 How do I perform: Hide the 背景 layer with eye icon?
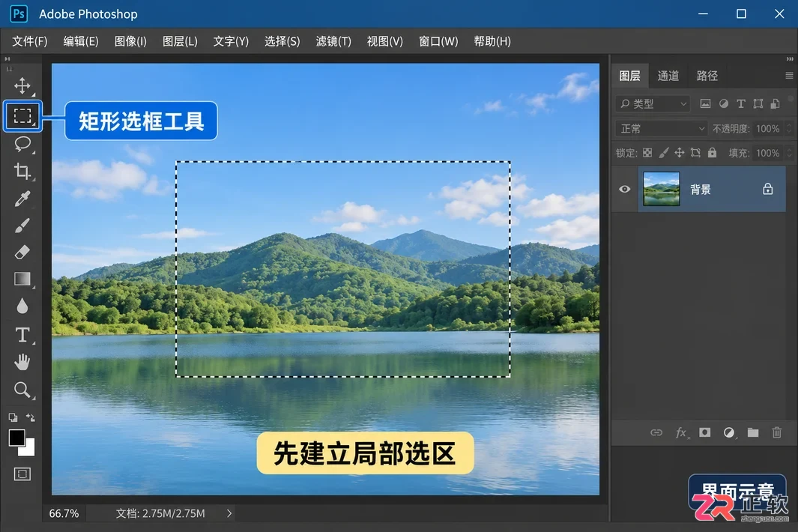coord(624,190)
